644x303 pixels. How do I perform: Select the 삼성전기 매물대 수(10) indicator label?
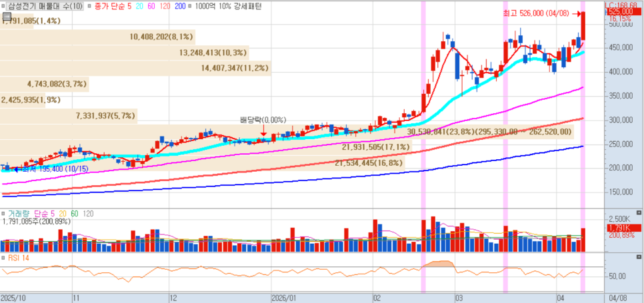45,6
